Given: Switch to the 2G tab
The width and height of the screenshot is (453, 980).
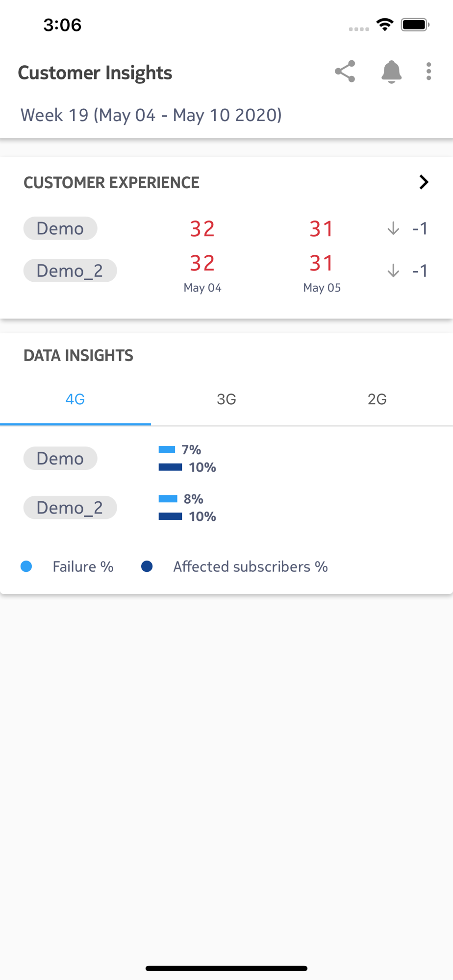Looking at the screenshot, I should 377,399.
